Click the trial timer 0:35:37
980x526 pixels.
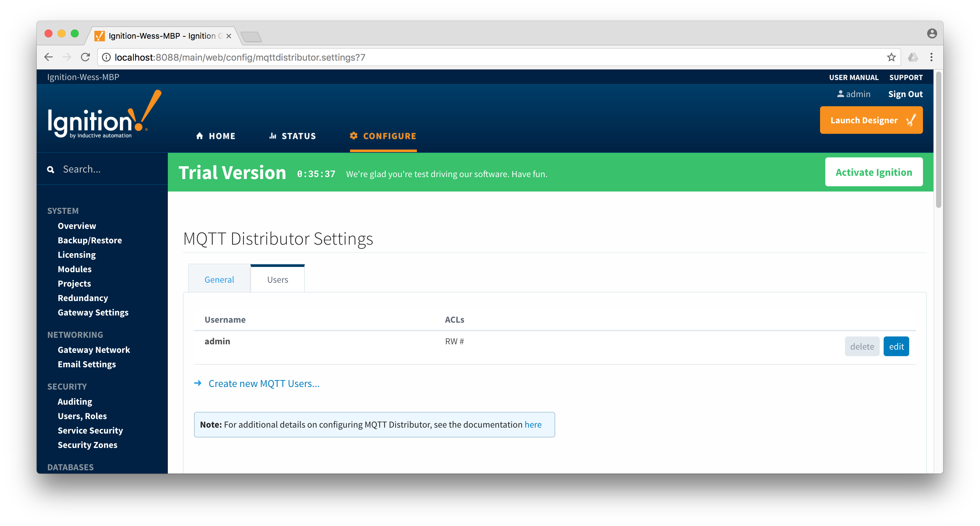coord(316,174)
